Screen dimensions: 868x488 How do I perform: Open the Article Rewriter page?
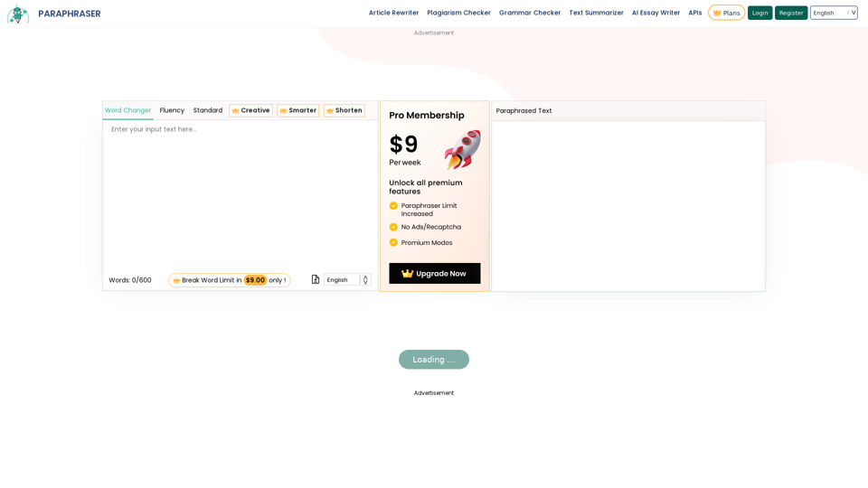tap(393, 13)
